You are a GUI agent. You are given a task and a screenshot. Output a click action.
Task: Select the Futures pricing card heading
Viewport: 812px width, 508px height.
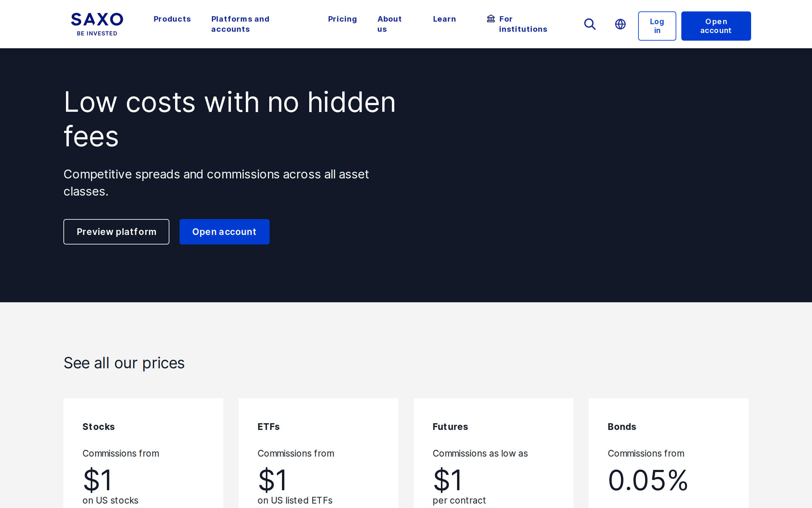click(450, 427)
